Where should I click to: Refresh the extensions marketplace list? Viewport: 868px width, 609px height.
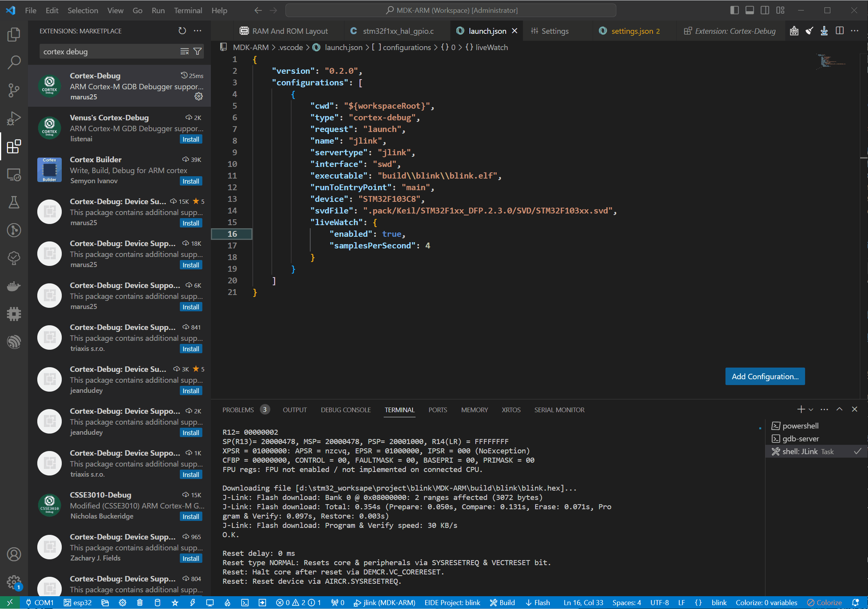pos(182,31)
